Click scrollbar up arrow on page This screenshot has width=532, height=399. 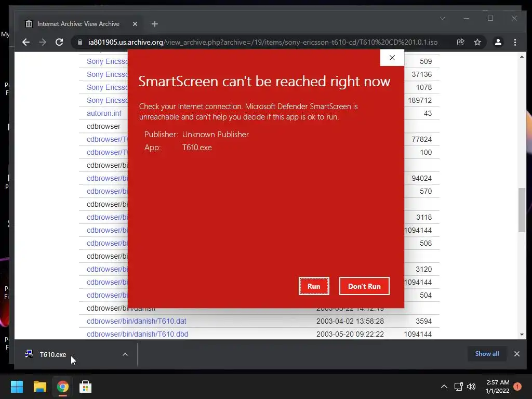point(522,57)
